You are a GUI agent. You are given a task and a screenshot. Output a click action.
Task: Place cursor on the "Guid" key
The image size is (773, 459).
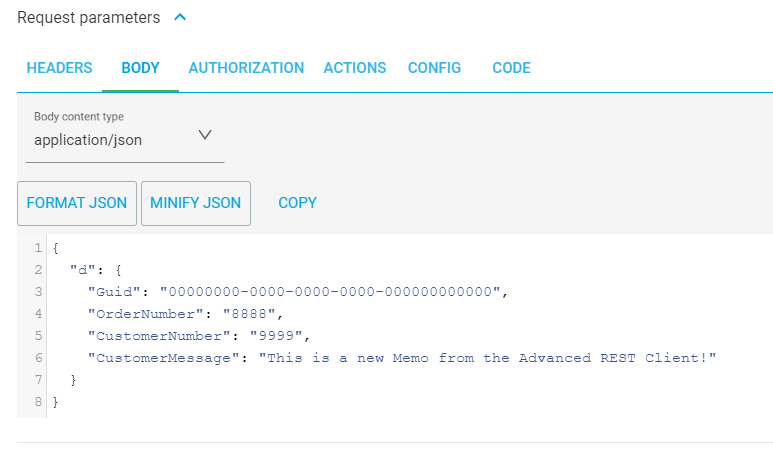[114, 292]
